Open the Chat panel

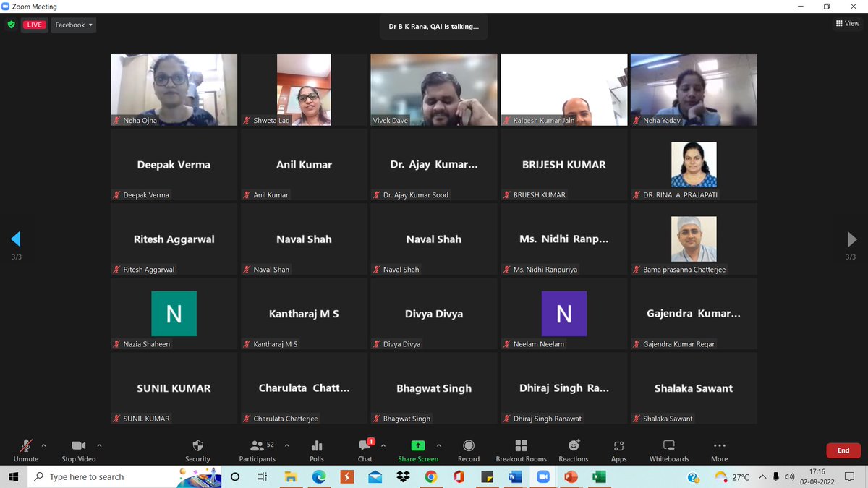click(365, 450)
